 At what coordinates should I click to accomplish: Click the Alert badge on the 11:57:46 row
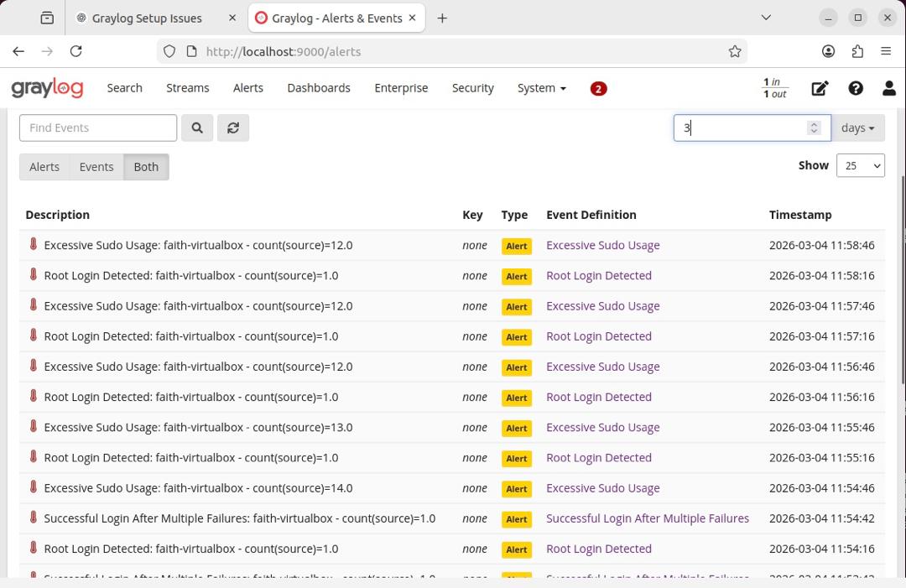pyautogui.click(x=517, y=307)
